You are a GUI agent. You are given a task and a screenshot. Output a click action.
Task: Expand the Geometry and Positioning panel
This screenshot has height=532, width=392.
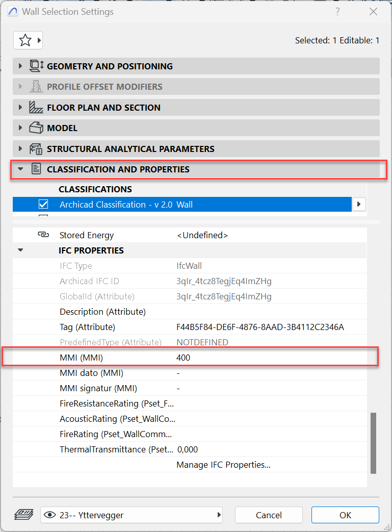(x=20, y=66)
